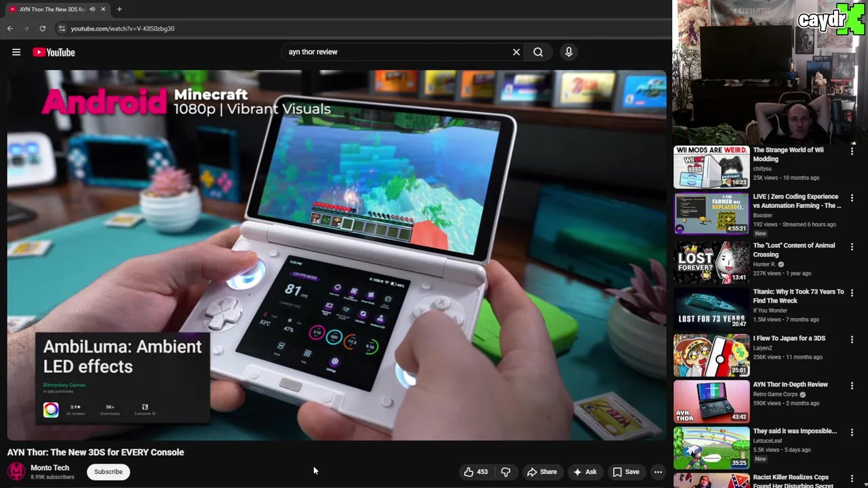This screenshot has height=488, width=868.
Task: Close the AYN Thor browser tab
Action: click(x=103, y=9)
